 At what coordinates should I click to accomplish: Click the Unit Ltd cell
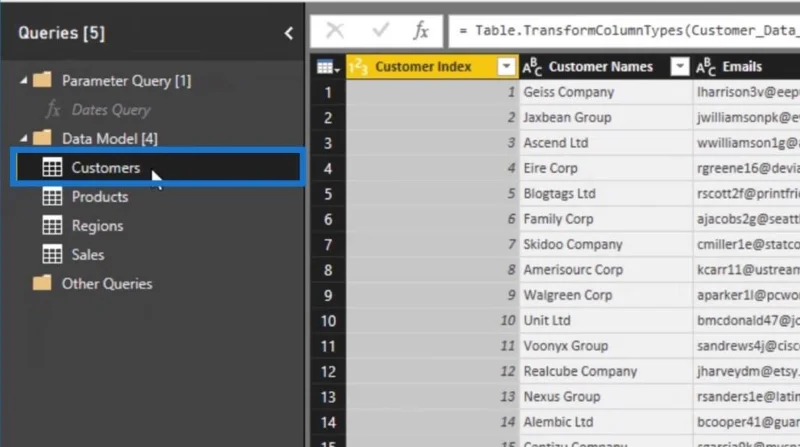(x=606, y=321)
